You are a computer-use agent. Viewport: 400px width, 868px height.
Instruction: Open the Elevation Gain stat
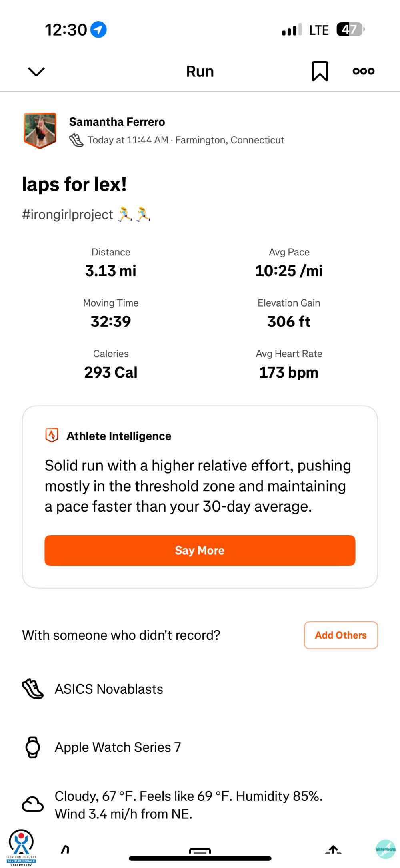coord(289,314)
